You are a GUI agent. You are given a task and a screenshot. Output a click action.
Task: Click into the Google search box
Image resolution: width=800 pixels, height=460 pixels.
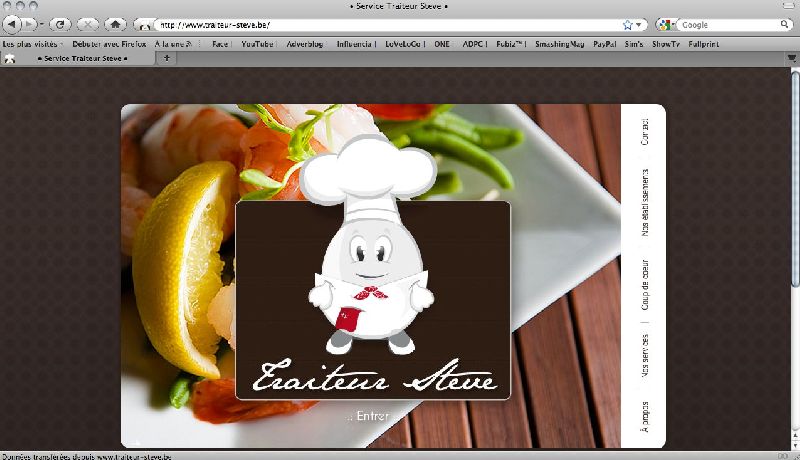coord(729,24)
